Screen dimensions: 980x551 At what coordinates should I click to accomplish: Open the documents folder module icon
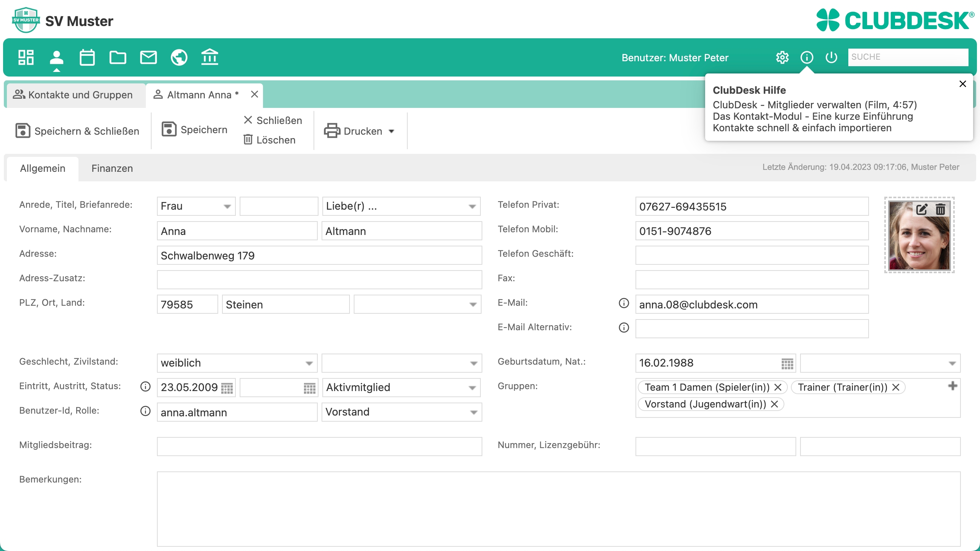(118, 57)
